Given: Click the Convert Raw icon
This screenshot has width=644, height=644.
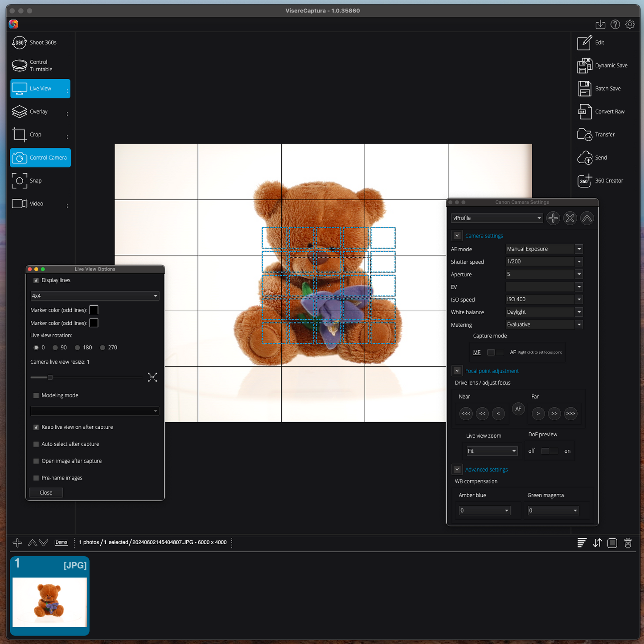Looking at the screenshot, I should [x=584, y=112].
